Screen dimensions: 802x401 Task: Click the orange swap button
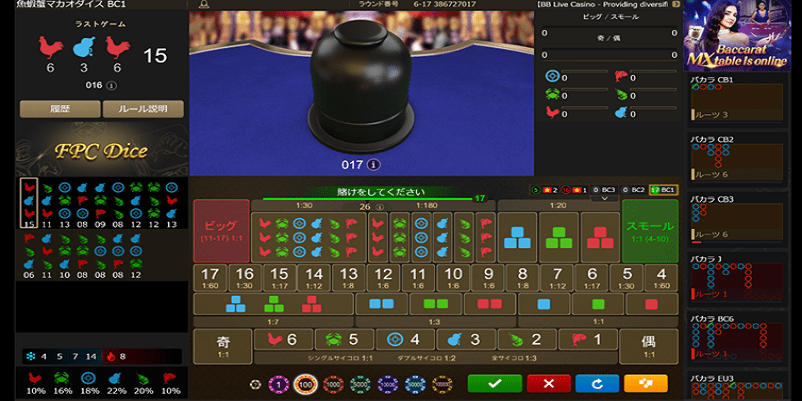pos(646,384)
